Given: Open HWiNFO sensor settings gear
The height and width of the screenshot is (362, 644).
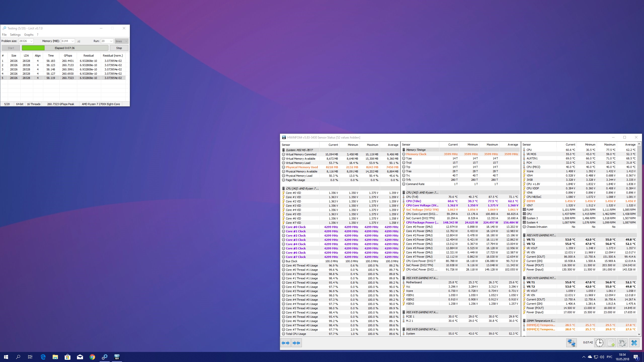Looking at the screenshot, I should tap(622, 343).
